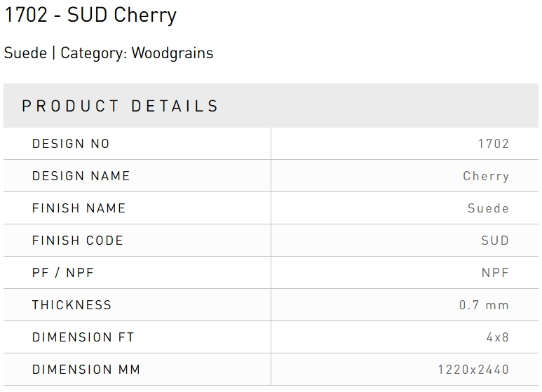
Task: Click the "1702 - SUD Cherry" product title
Action: point(90,15)
